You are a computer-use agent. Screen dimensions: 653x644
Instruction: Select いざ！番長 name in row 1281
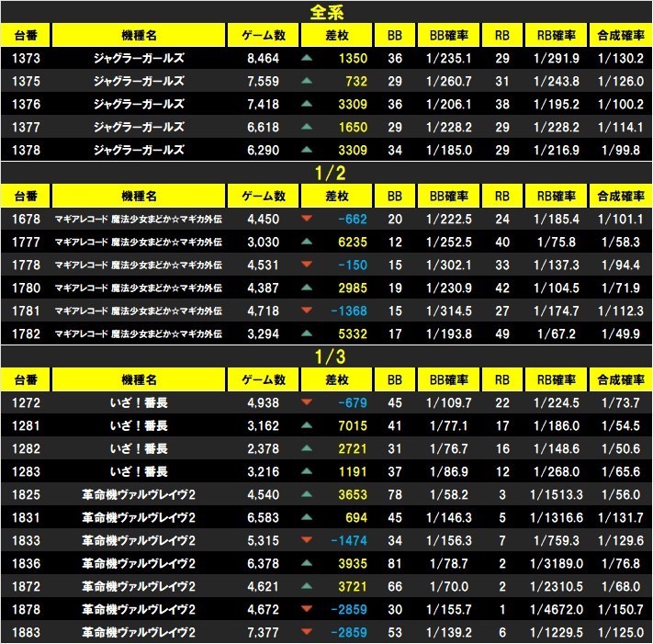pyautogui.click(x=139, y=425)
